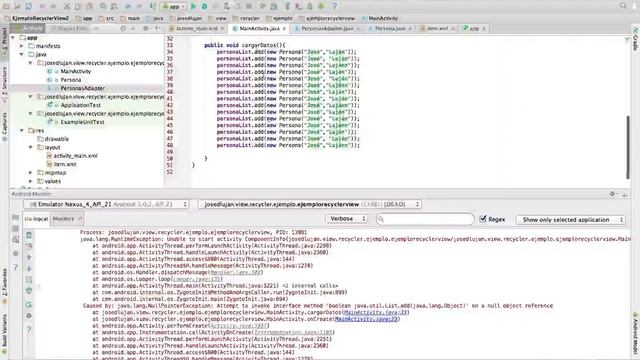
Task: Click the question mark in the logcat toolbar
Action: (29, 330)
